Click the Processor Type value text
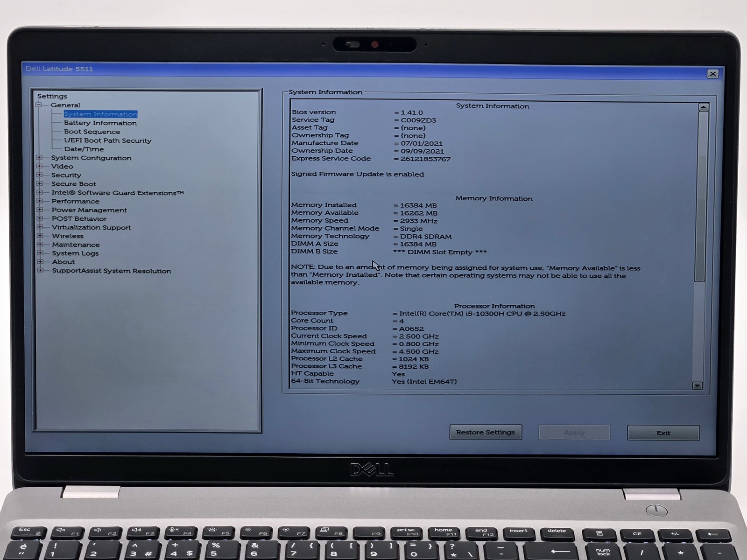 pos(482,314)
